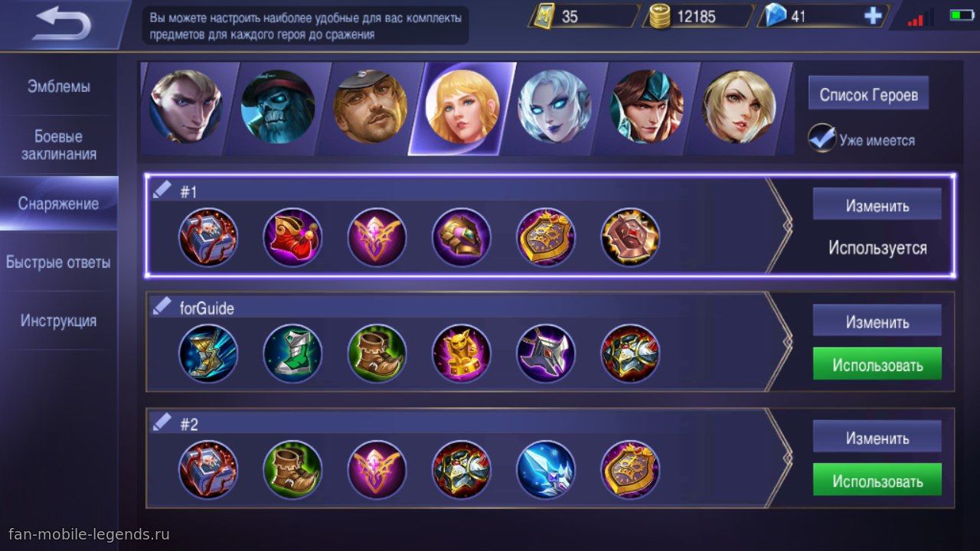Click the pencil icon next to forGuide
The image size is (980, 551).
click(162, 308)
